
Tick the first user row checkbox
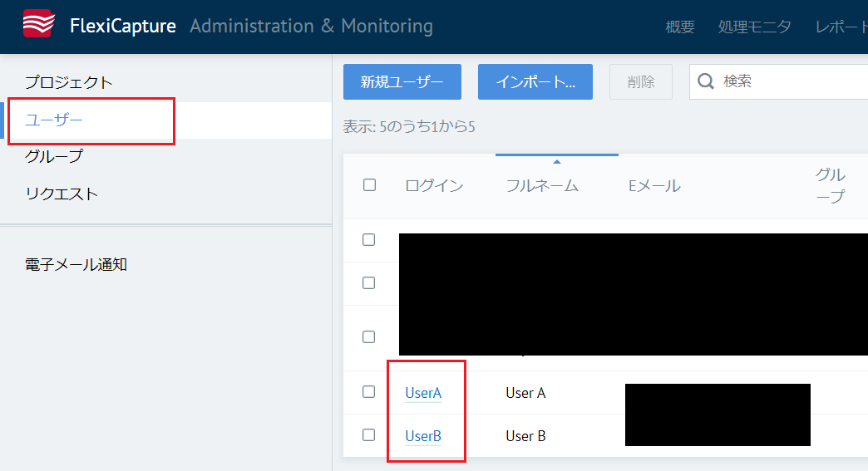pos(368,240)
